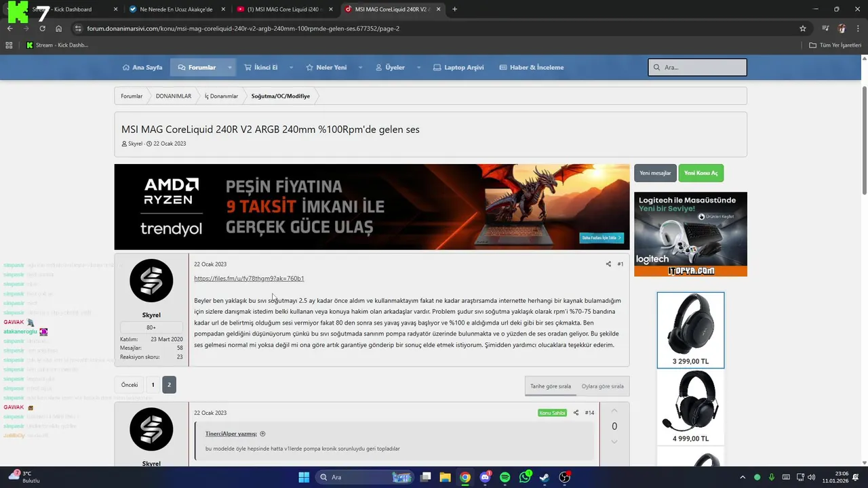Viewport: 868px width, 488px height.
Task: Open the Forumlar breadcrumb link
Action: (132, 96)
